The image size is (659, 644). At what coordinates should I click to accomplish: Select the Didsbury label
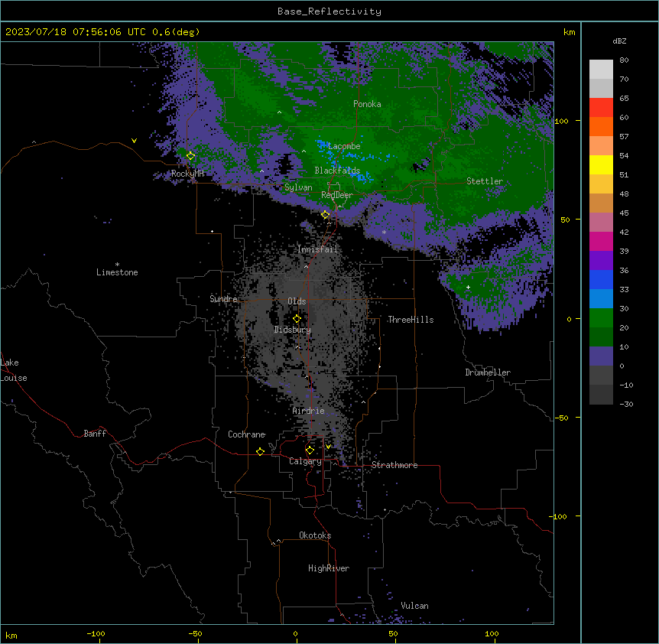point(293,330)
